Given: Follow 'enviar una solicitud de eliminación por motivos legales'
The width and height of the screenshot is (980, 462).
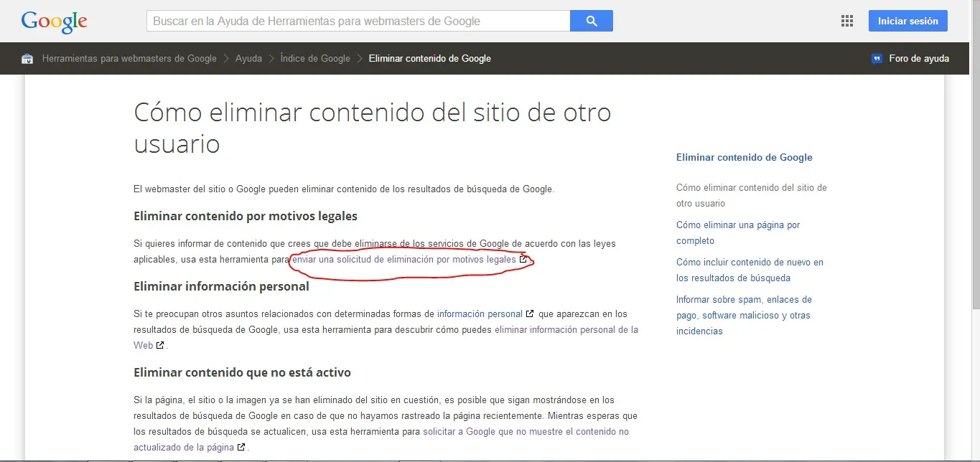Looking at the screenshot, I should click(403, 260).
